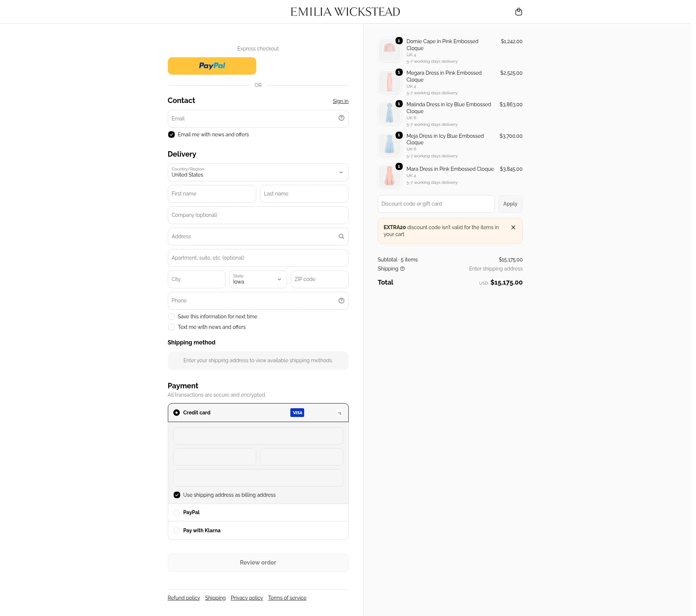Click the Megara Dress product thumbnail
The image size is (696, 616).
click(x=389, y=82)
